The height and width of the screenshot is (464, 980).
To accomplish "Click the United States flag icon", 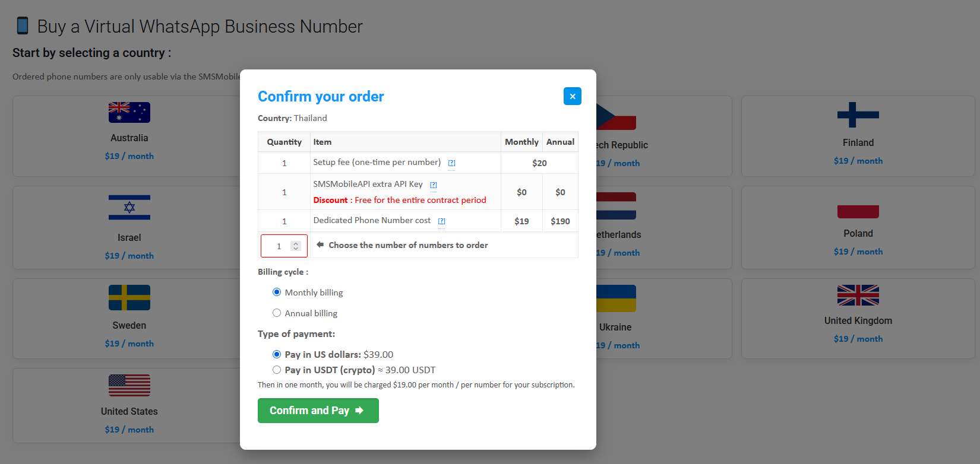I will (x=129, y=386).
